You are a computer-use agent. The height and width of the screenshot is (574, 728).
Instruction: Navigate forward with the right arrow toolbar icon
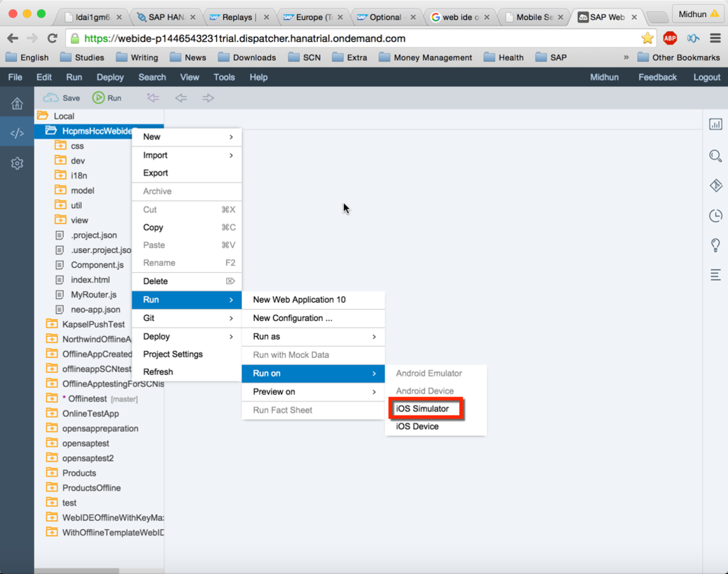pyautogui.click(x=208, y=98)
